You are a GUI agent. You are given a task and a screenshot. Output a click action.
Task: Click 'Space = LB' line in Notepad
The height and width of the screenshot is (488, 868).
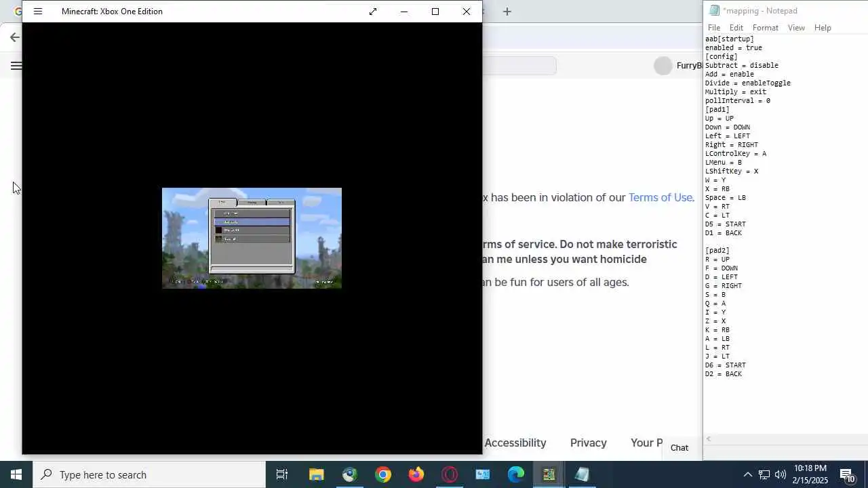[726, 198]
